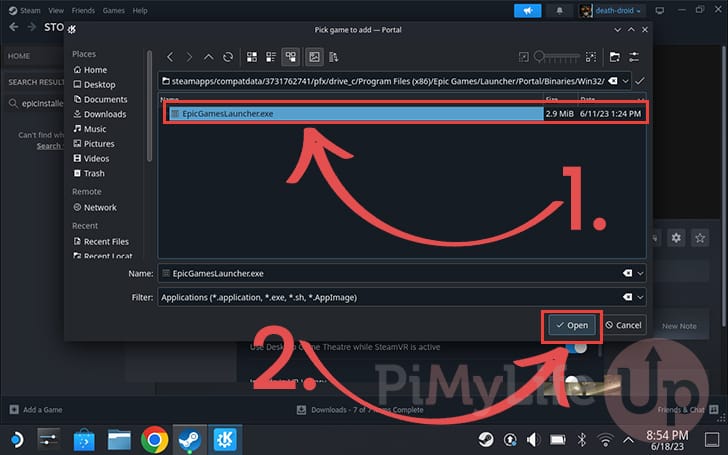
Task: Open the Discover store from the taskbar
Action: pos(84,440)
